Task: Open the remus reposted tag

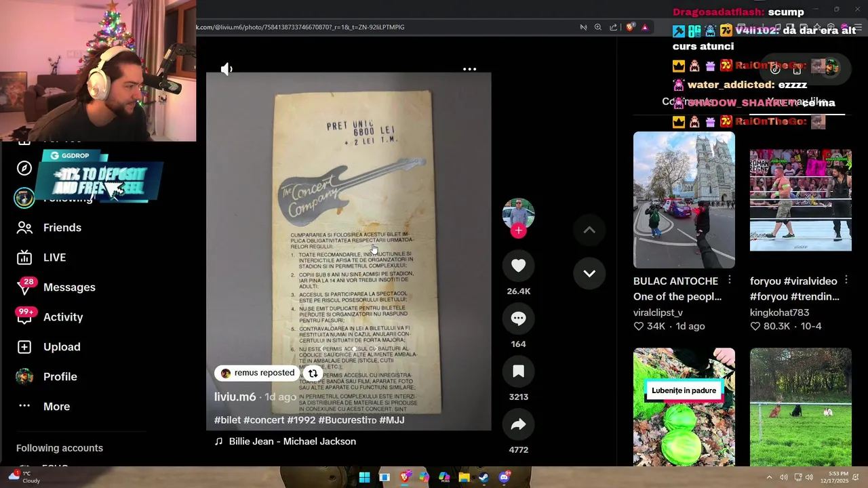Action: coord(258,373)
